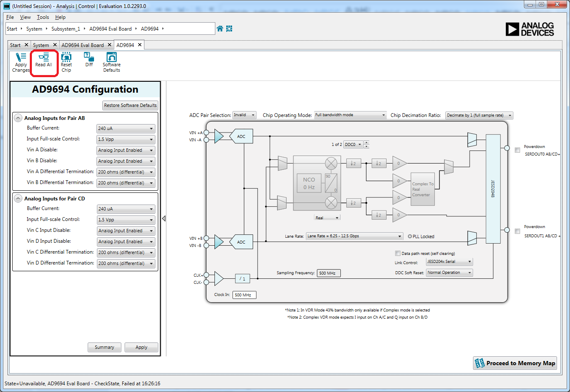Enable Powerdown checkbox for SERDOUT0 AB/CD
The image size is (570, 392).
coord(517,150)
